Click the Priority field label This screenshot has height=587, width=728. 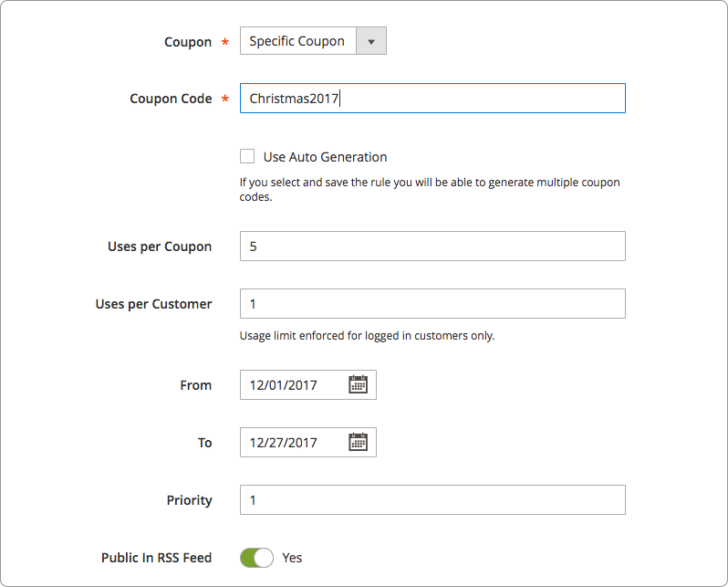[x=190, y=500]
